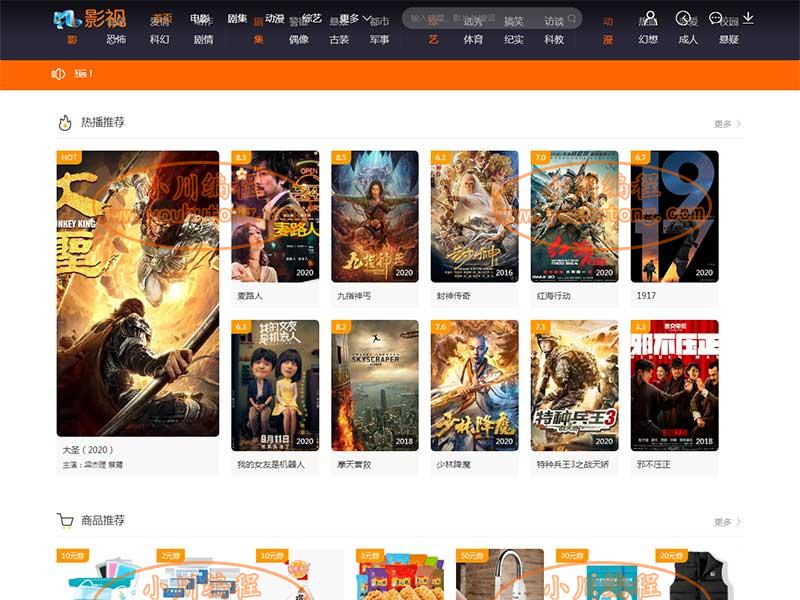Open the 剧集 navigation tab

click(x=237, y=19)
